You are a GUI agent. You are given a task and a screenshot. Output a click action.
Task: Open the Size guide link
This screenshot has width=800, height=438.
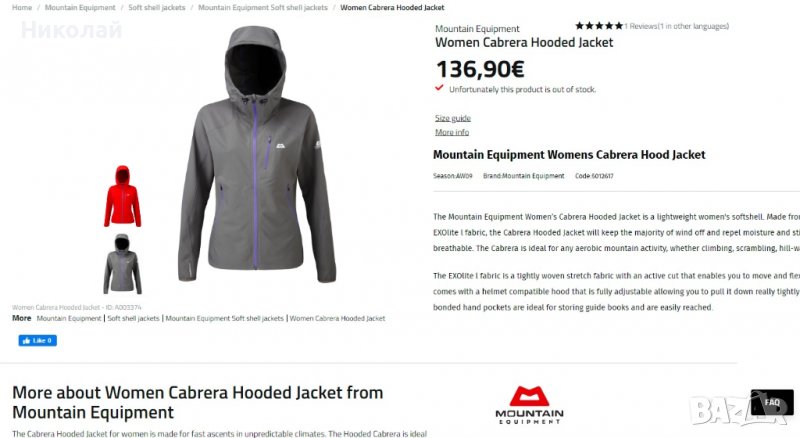[x=453, y=118]
